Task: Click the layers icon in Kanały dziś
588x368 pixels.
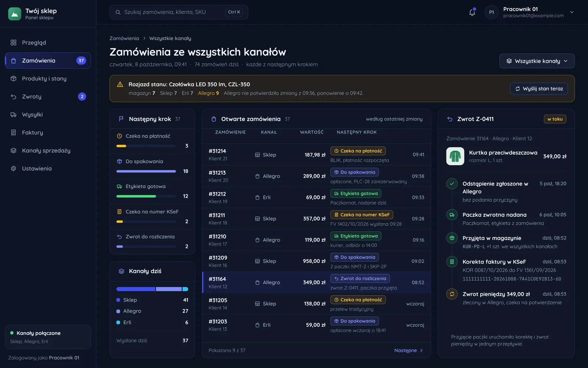Action: point(121,271)
